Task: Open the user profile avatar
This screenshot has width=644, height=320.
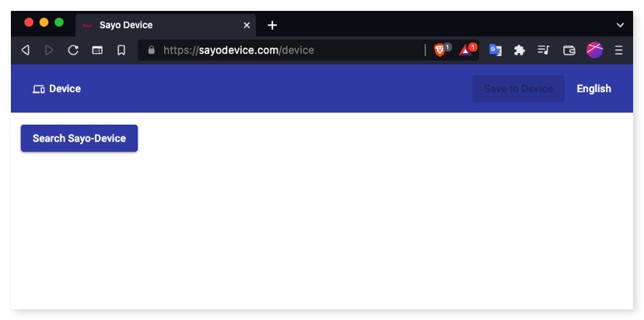Action: point(594,50)
